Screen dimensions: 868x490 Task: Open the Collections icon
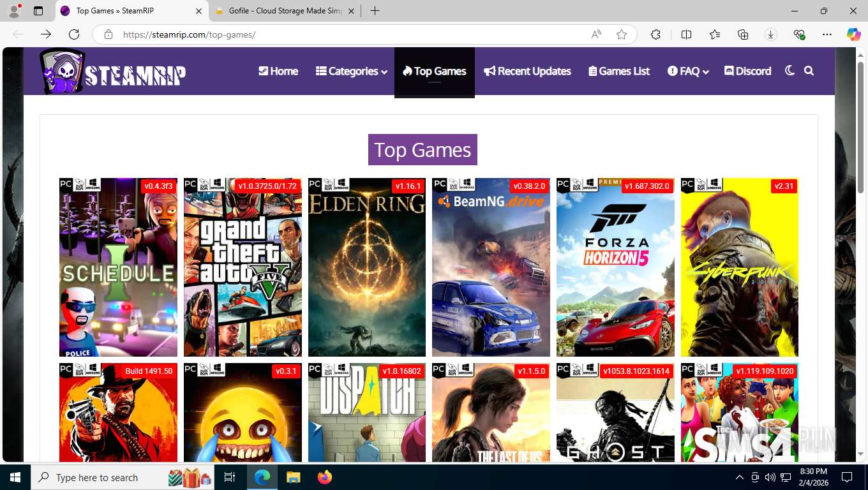(743, 34)
